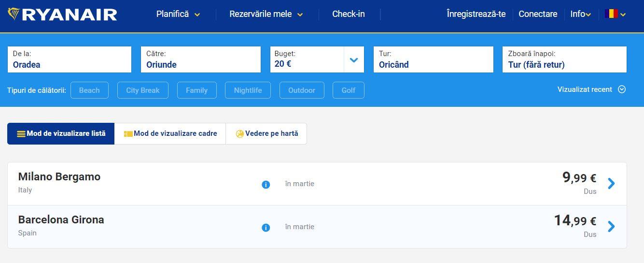The image size is (644, 263).
Task: Open the Planifică menu
Action: click(x=178, y=14)
